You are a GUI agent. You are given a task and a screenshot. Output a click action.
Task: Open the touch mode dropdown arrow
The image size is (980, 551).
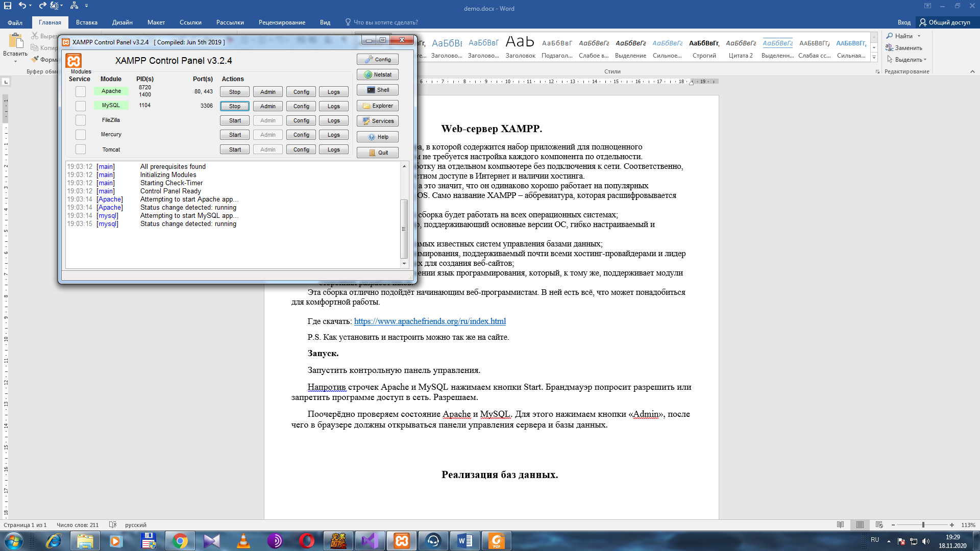point(62,6)
